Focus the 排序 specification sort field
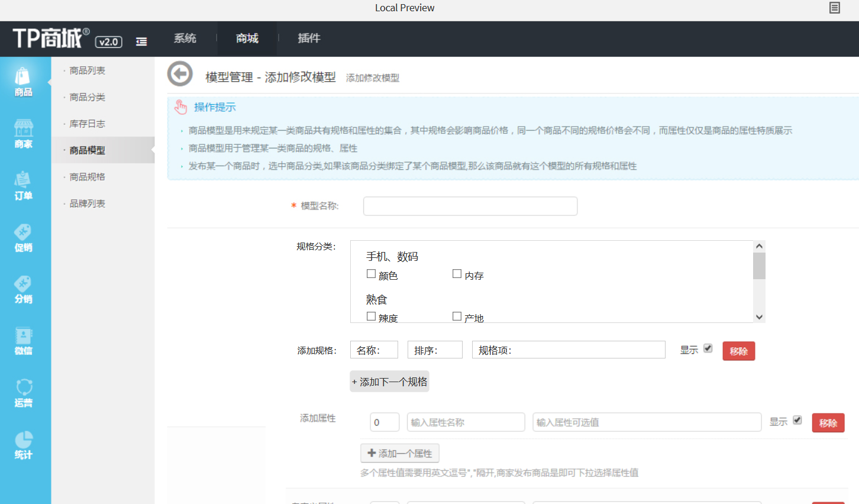Image resolution: width=859 pixels, height=504 pixels. [435, 350]
